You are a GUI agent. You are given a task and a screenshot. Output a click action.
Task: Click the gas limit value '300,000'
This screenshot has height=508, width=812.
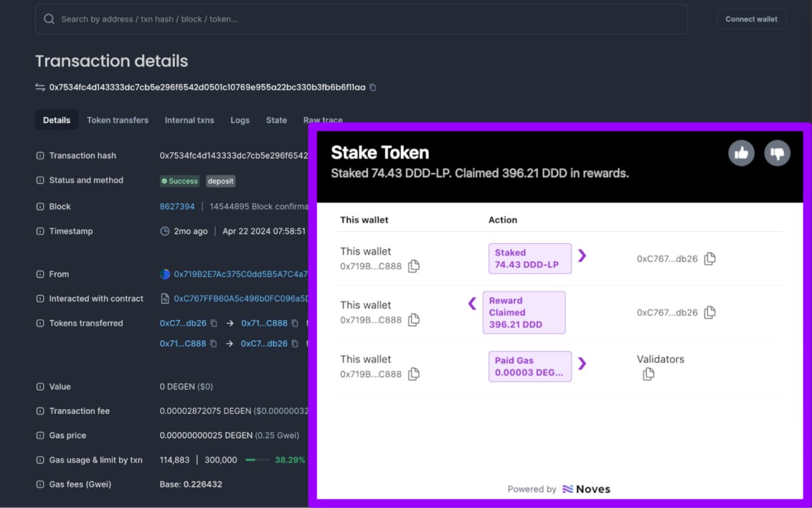pos(221,460)
